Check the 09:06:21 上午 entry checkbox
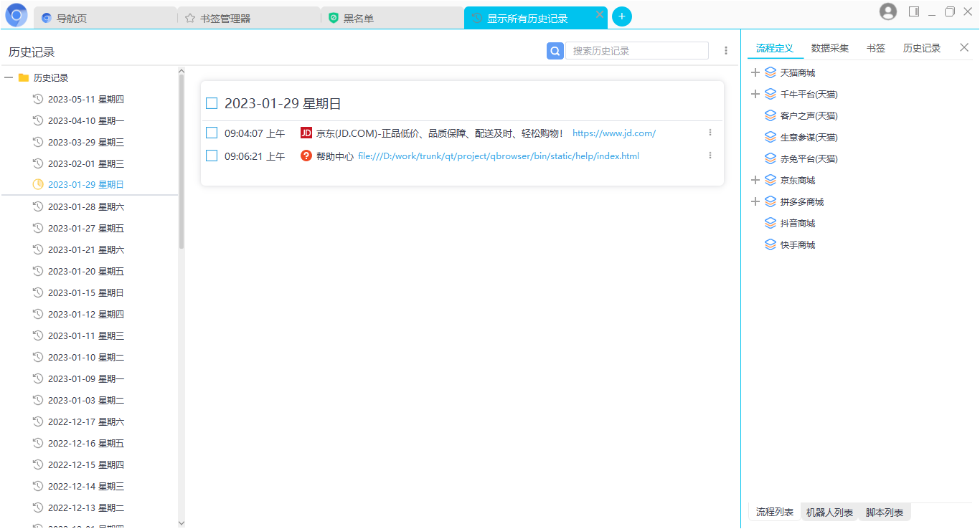The image size is (980, 529). pyautogui.click(x=212, y=156)
